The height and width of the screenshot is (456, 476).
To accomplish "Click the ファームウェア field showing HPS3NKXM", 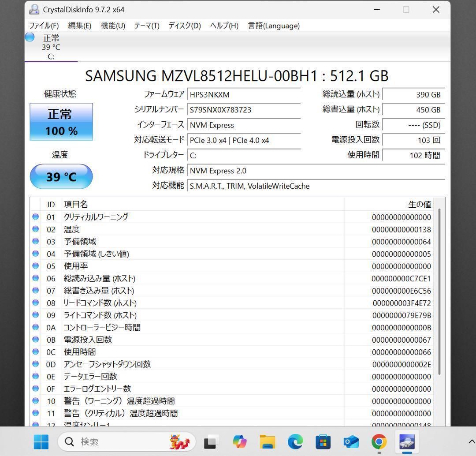I will (x=244, y=94).
